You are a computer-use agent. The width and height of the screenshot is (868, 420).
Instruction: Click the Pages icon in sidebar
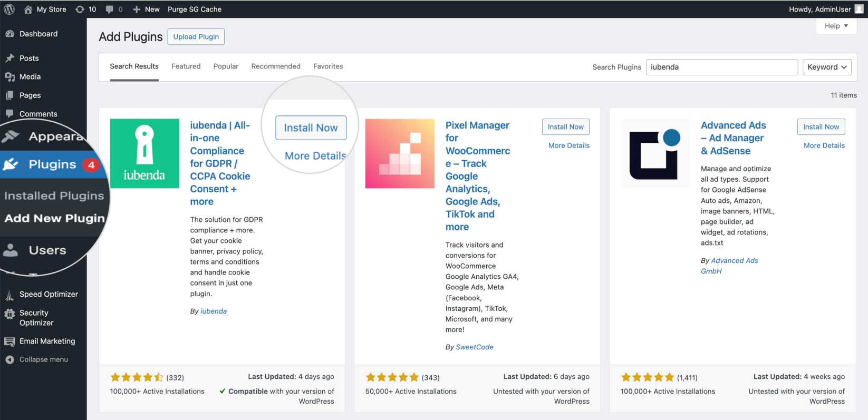click(x=9, y=95)
